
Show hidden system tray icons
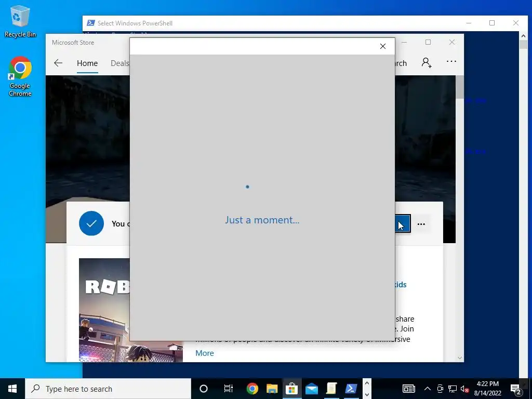(428, 389)
